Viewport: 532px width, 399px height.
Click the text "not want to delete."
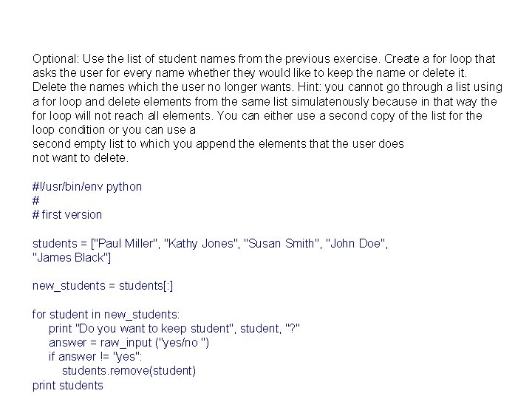[x=81, y=157]
